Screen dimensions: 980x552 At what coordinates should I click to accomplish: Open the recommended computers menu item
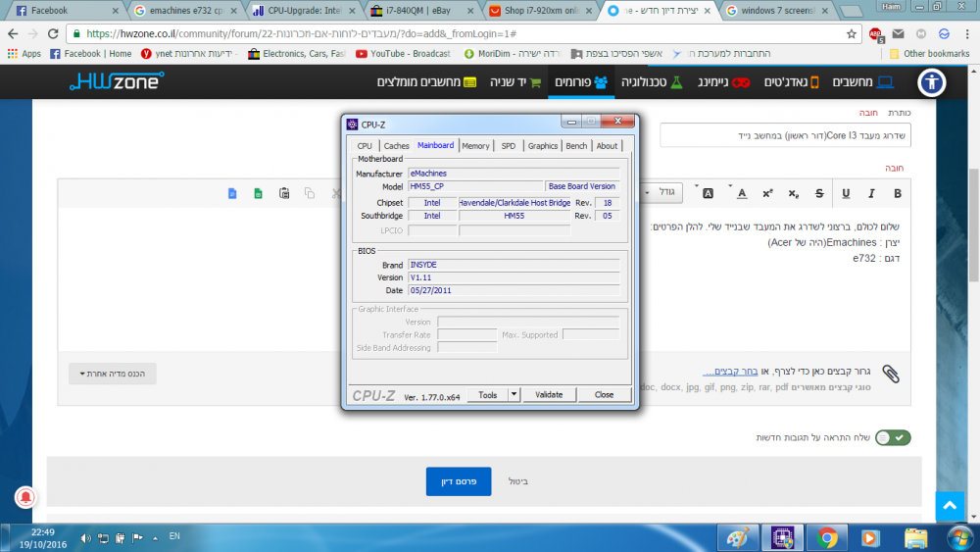click(x=426, y=82)
